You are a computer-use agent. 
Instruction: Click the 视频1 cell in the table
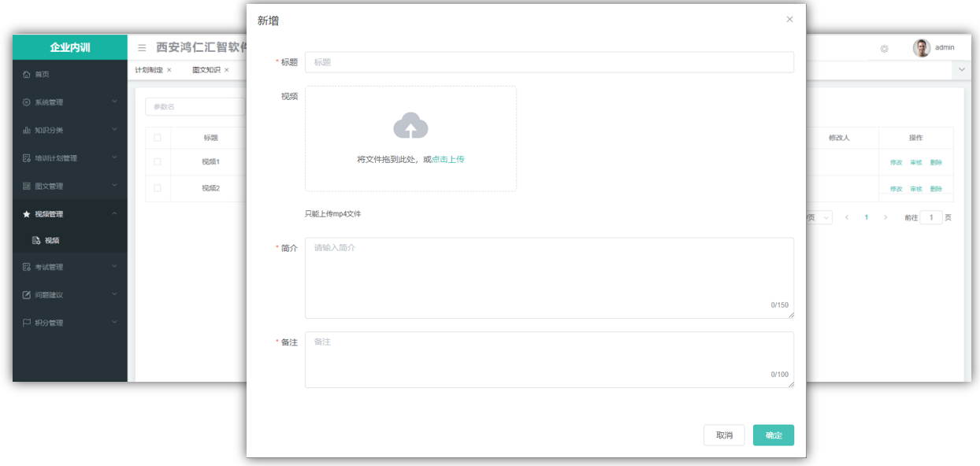(x=210, y=162)
